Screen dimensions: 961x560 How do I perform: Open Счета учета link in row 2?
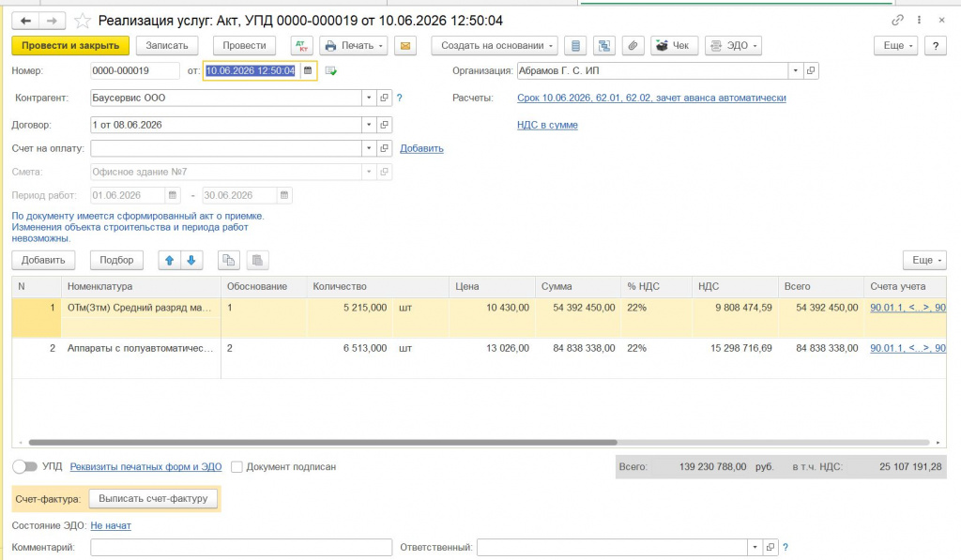click(x=908, y=348)
